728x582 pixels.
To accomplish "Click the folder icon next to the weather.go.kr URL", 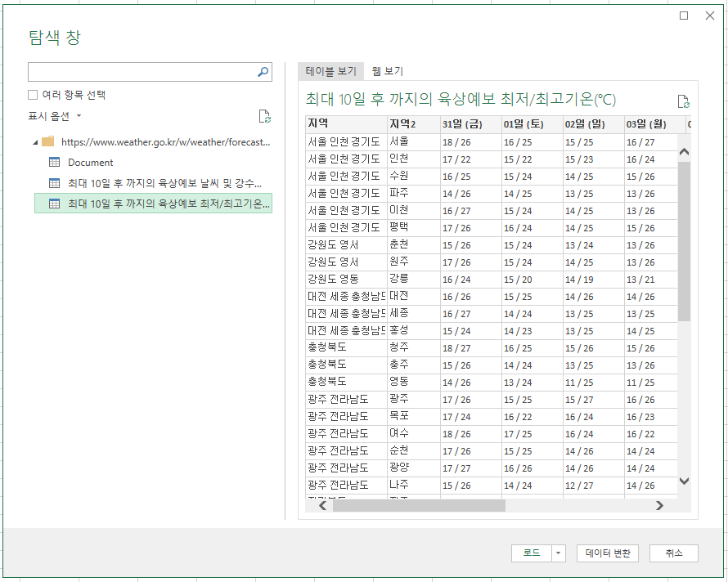I will pos(47,141).
